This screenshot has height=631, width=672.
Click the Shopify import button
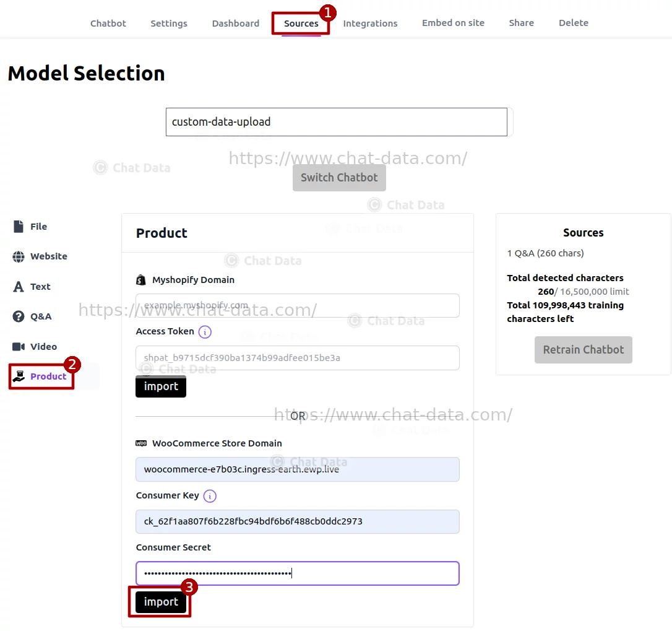[x=161, y=386]
